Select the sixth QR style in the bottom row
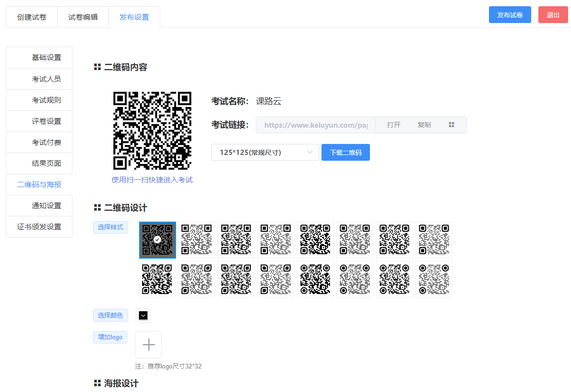The height and width of the screenshot is (392, 571). pyautogui.click(x=355, y=279)
